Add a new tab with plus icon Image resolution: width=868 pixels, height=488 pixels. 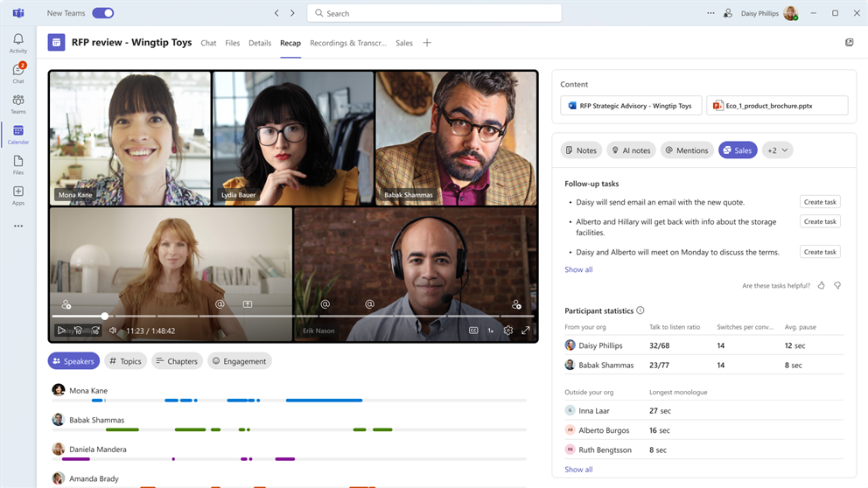click(x=427, y=43)
